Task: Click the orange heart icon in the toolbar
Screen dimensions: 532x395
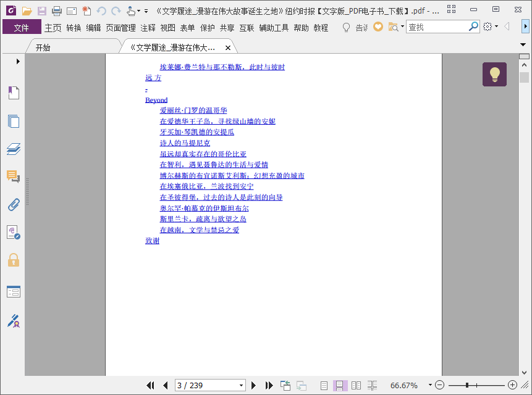Action: (378, 27)
